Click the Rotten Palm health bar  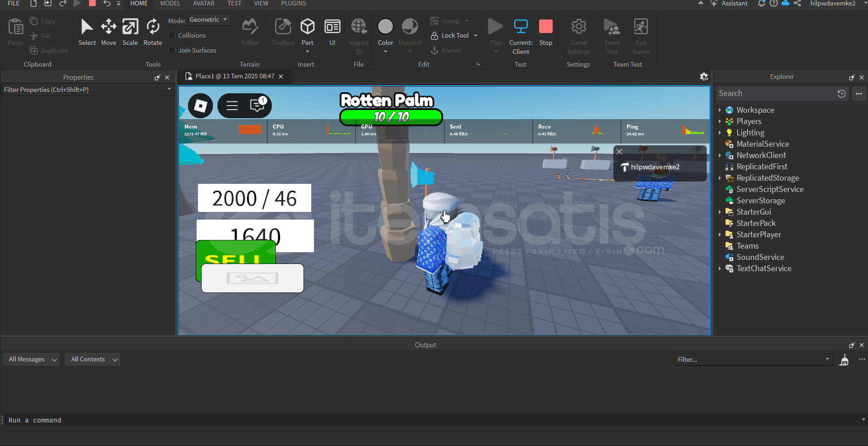[x=391, y=117]
